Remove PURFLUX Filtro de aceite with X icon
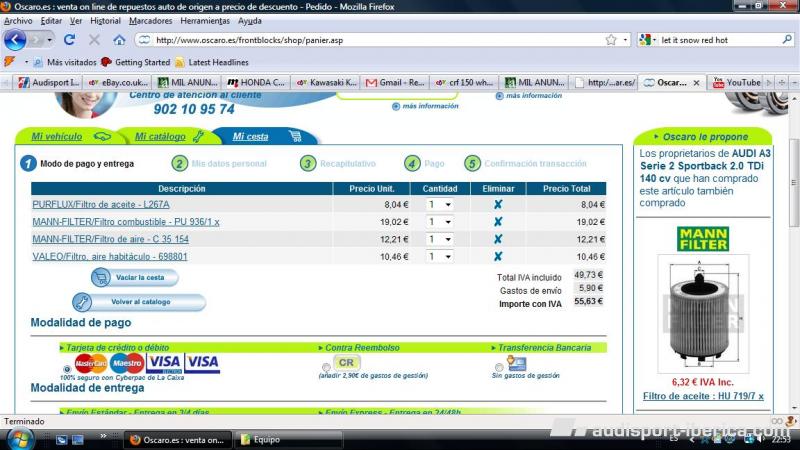This screenshot has width=800, height=450. tap(498, 204)
